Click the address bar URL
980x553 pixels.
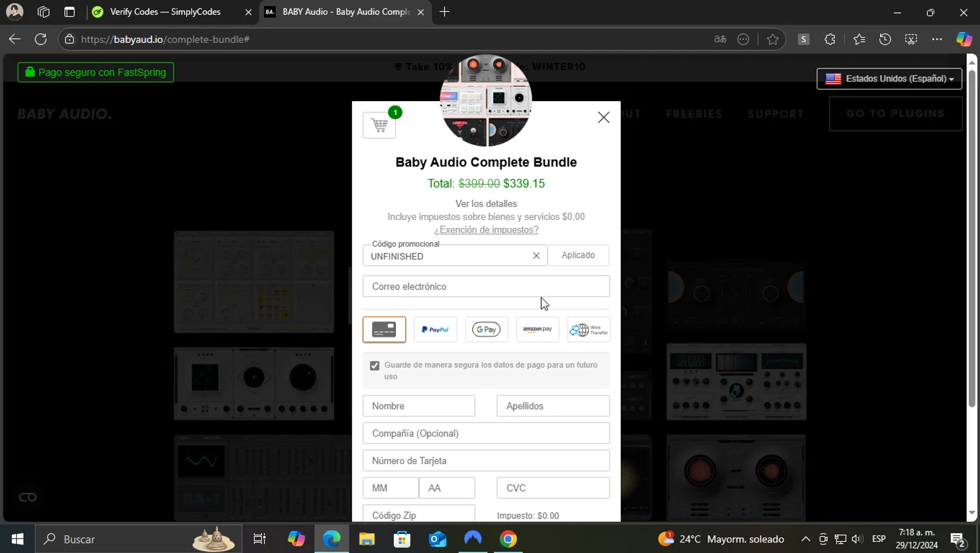pos(165,39)
